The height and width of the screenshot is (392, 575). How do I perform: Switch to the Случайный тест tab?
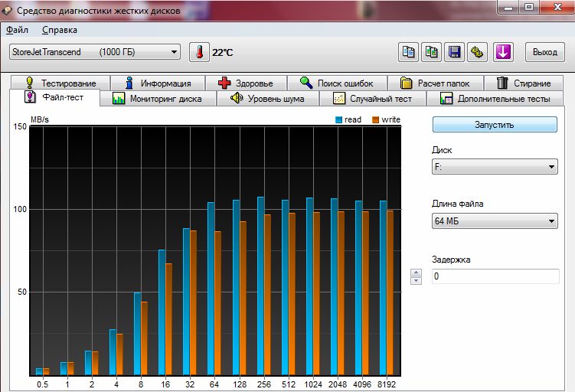pyautogui.click(x=372, y=99)
